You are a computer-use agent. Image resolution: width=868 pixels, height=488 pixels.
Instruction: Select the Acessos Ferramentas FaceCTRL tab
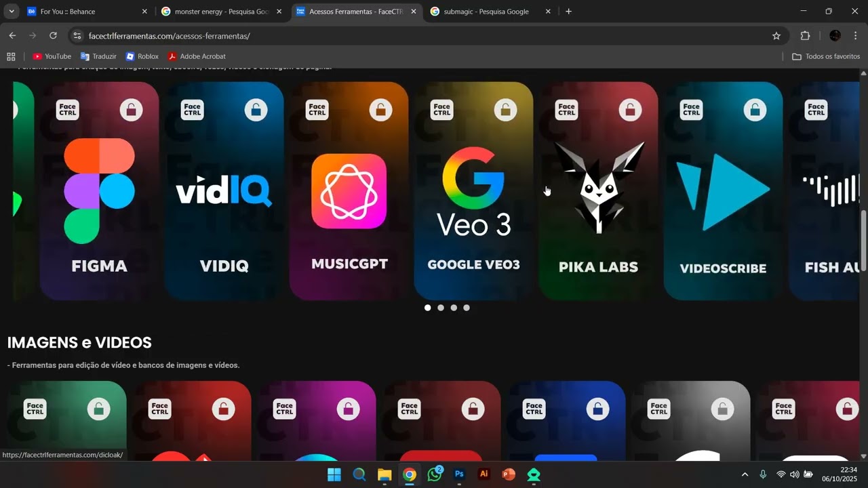pyautogui.click(x=356, y=12)
